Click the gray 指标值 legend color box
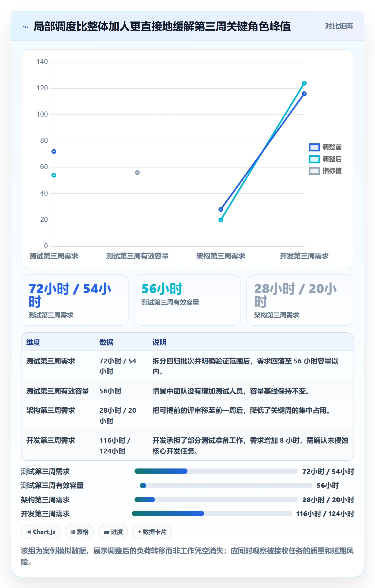This screenshot has width=375, height=588. (314, 171)
